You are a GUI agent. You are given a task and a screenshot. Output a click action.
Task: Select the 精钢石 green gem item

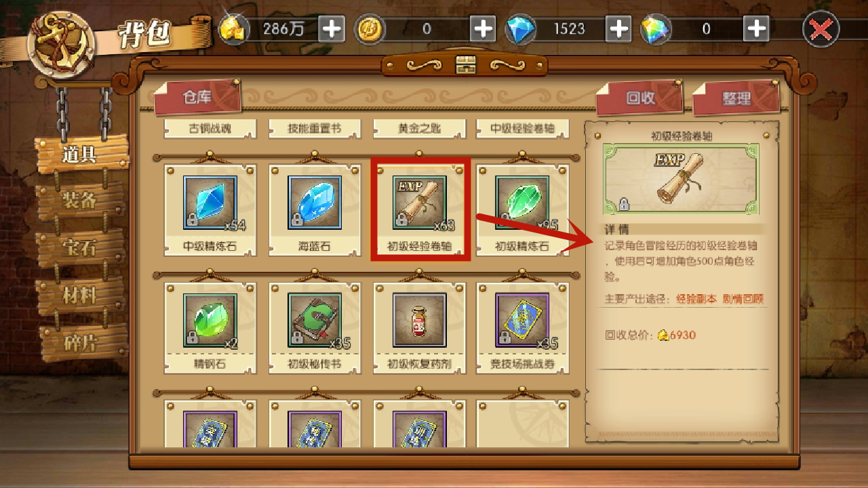[x=210, y=327]
